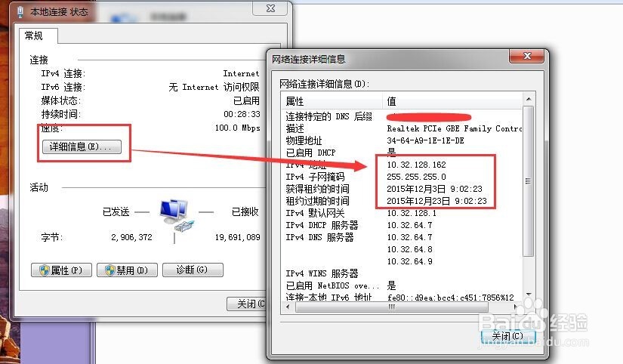
Task: Click the IP value 10.32.128.162
Action: coord(416,165)
